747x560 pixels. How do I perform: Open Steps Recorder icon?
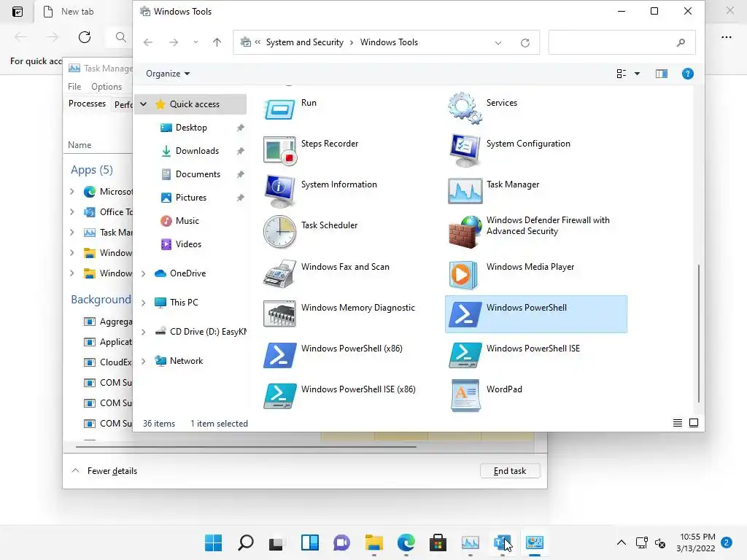click(279, 150)
